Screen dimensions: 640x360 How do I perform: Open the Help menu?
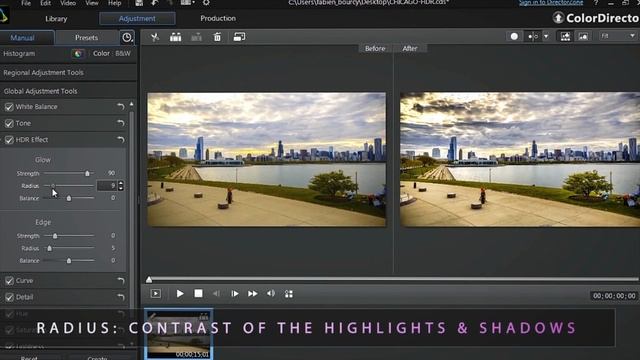(x=115, y=3)
